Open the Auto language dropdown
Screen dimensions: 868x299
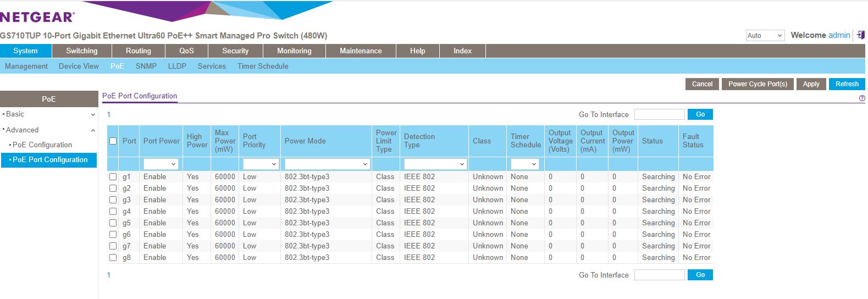(x=764, y=36)
